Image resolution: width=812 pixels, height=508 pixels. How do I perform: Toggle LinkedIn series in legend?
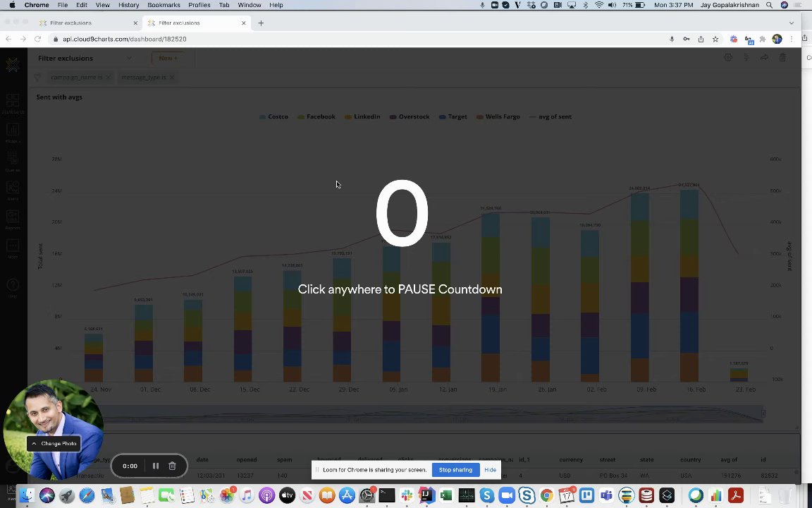(x=362, y=116)
